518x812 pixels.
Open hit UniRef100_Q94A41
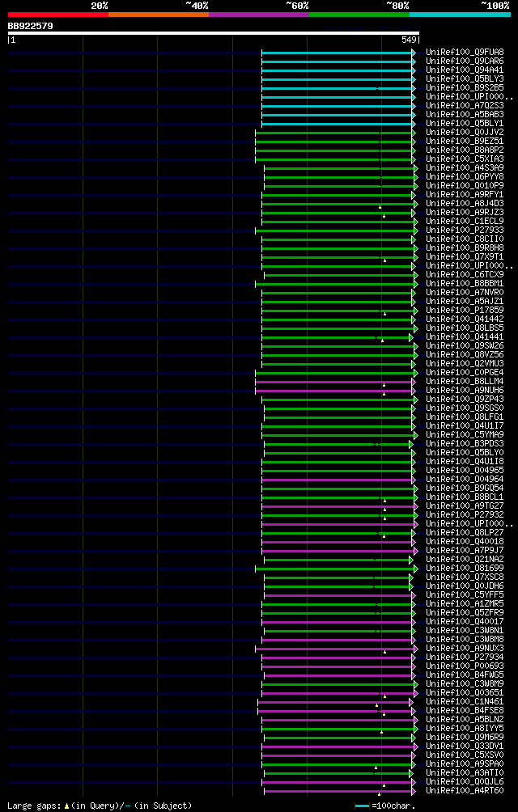(x=465, y=70)
